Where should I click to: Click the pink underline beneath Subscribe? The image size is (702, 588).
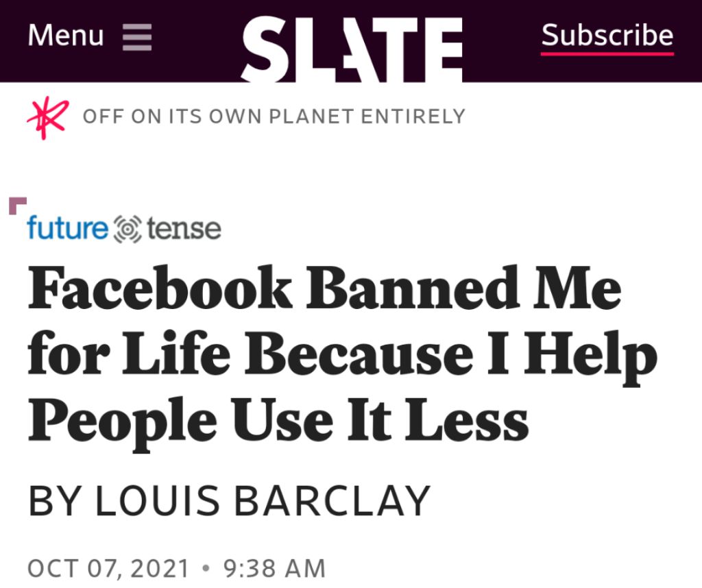pos(607,53)
